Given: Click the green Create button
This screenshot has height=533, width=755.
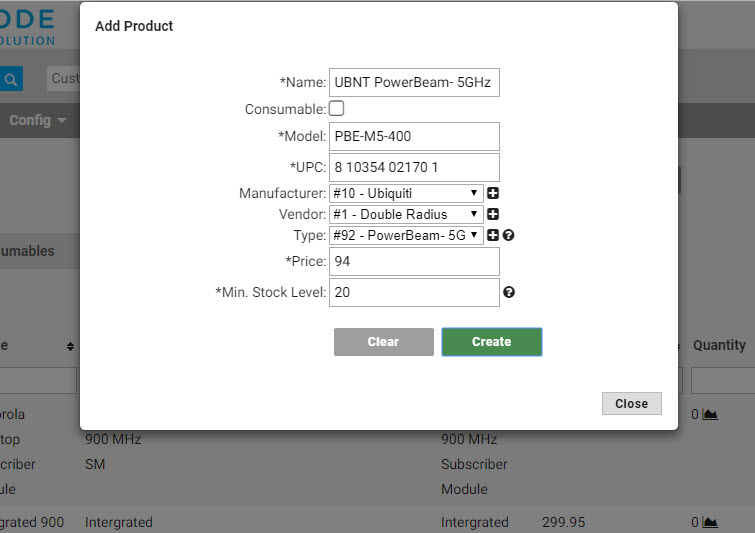Looking at the screenshot, I should [492, 342].
